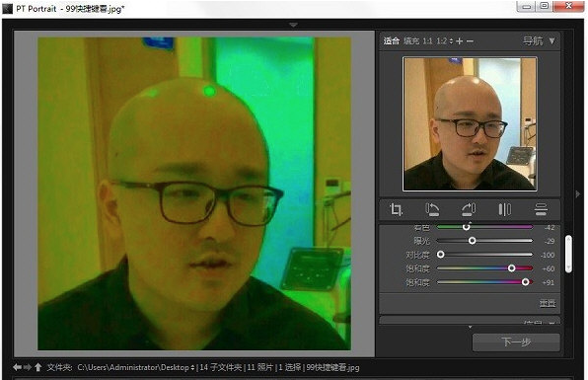The height and width of the screenshot is (380, 588).
Task: Collapse the 导航 panel with its triangle
Action: [x=552, y=40]
